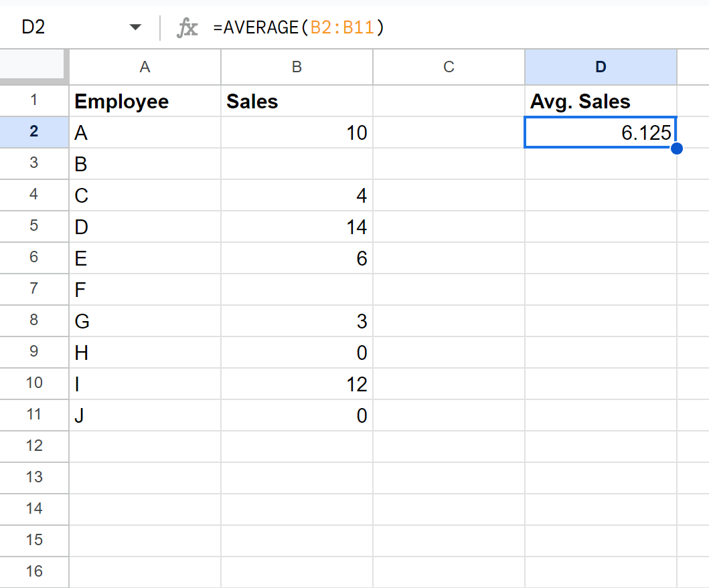Select column C header
Viewport: 709px width, 588px height.
pos(449,67)
